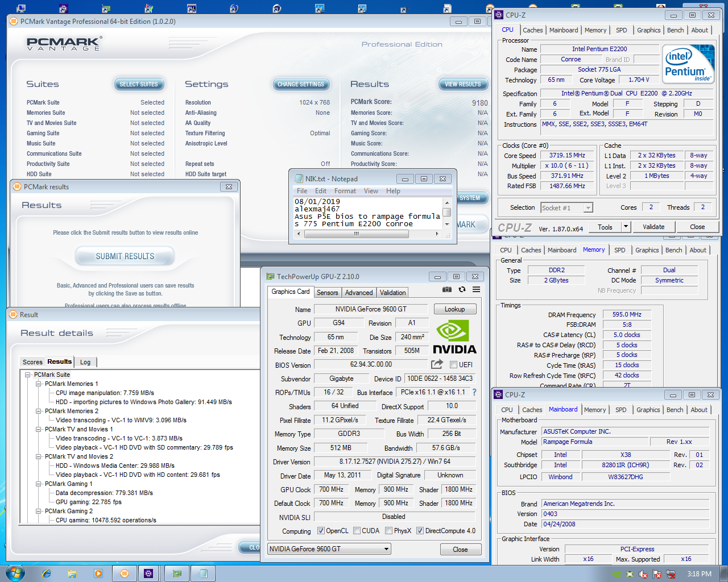Collapse the PCMark Memories 1 node

click(x=39, y=384)
